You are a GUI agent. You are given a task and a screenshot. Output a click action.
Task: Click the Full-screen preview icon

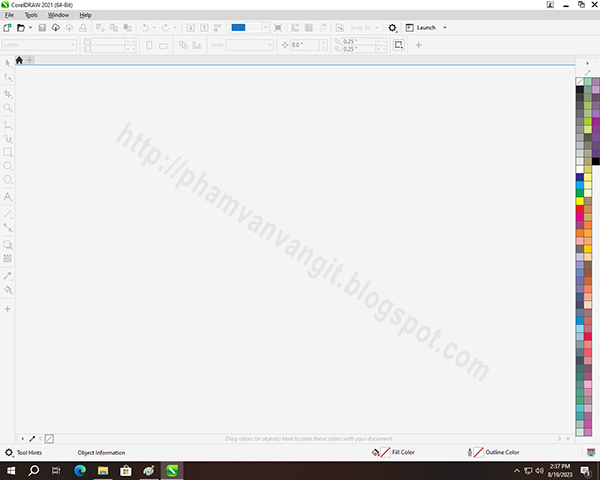click(x=278, y=28)
